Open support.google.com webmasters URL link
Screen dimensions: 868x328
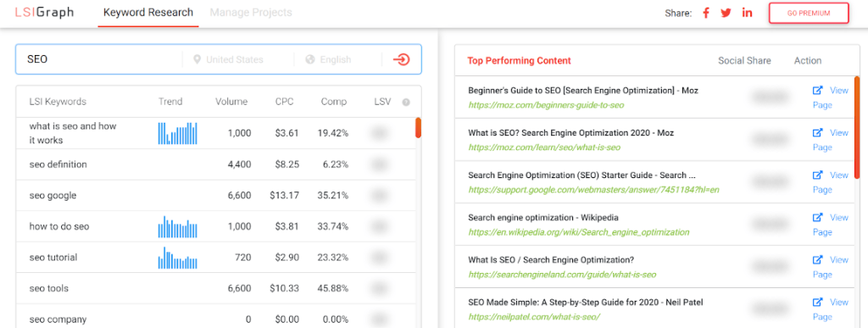[x=593, y=189]
